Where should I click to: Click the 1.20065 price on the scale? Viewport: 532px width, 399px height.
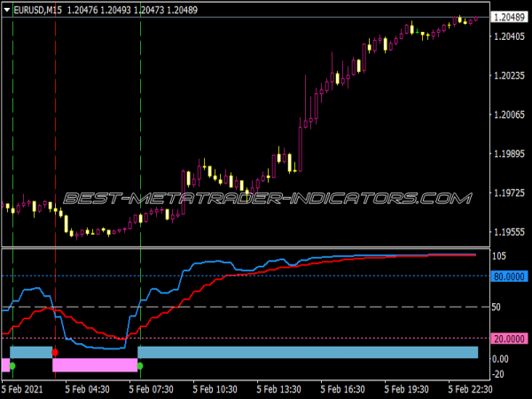[507, 114]
